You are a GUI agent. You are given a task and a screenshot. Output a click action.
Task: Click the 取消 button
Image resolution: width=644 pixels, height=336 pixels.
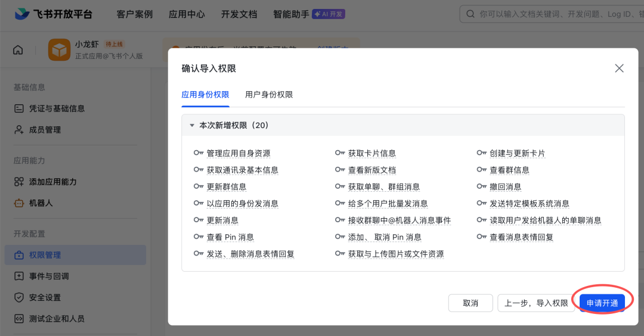470,303
